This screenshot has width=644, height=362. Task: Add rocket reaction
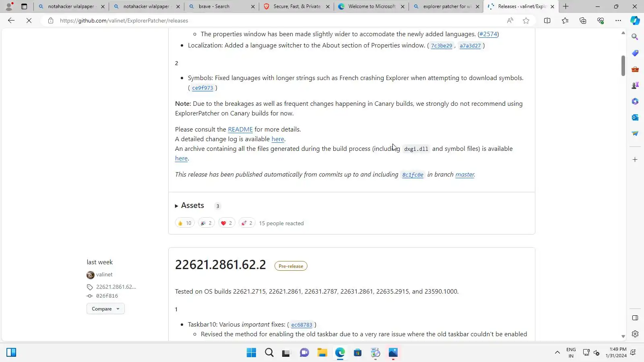click(x=247, y=223)
